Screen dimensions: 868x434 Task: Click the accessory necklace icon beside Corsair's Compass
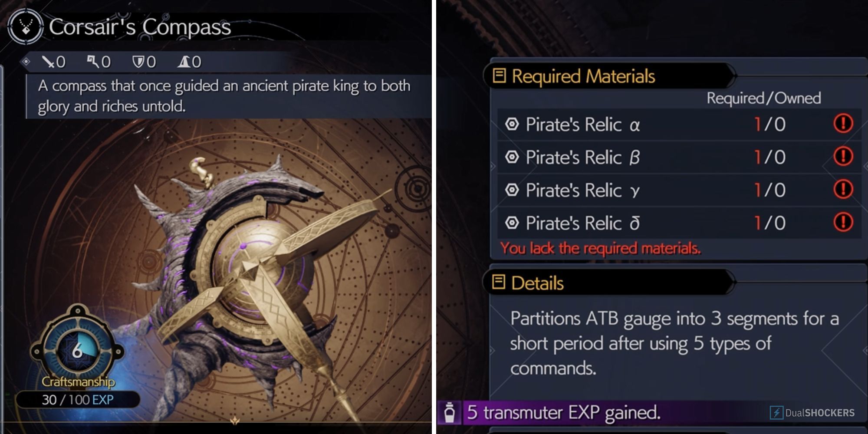pos(25,27)
